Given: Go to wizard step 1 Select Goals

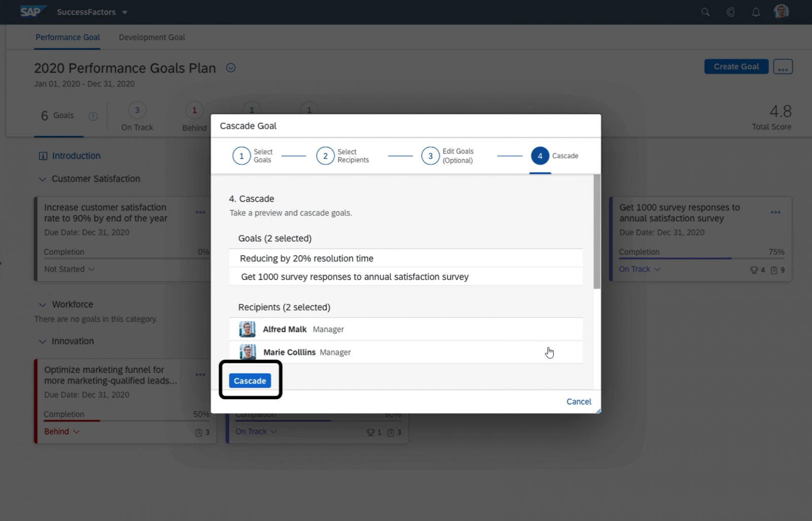Looking at the screenshot, I should [252, 156].
